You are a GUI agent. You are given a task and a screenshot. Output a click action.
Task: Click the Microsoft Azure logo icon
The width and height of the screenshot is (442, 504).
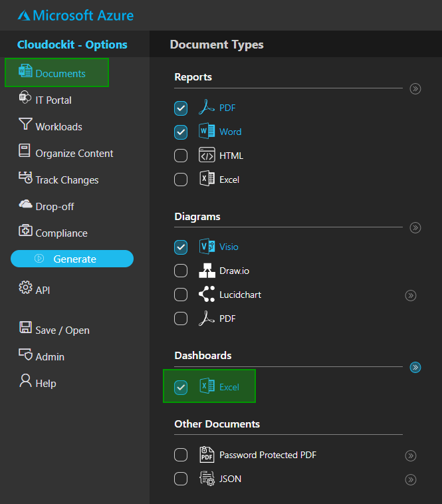point(23,15)
